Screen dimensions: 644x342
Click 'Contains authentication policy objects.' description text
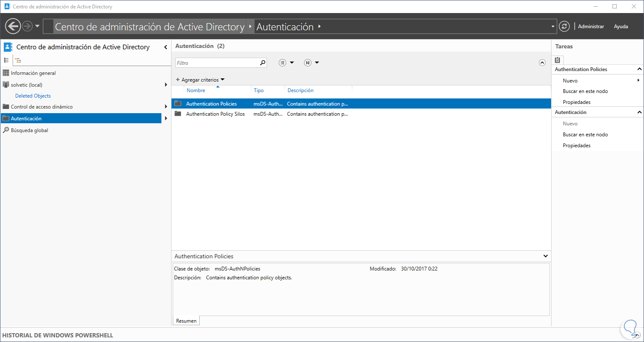(249, 278)
